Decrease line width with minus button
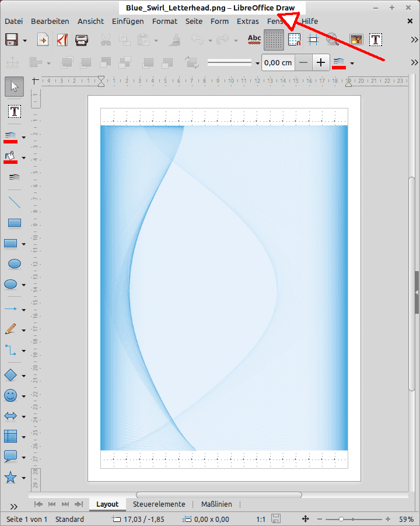420x526 pixels. coord(303,63)
